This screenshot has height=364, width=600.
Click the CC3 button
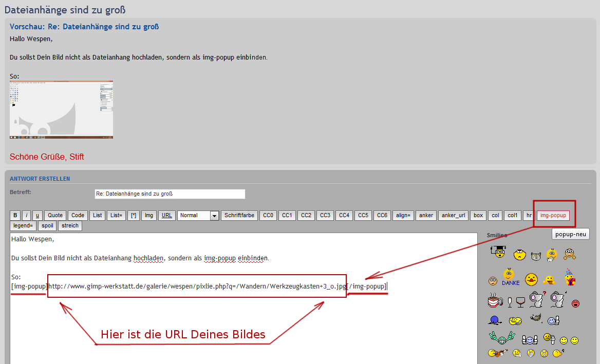click(x=325, y=215)
